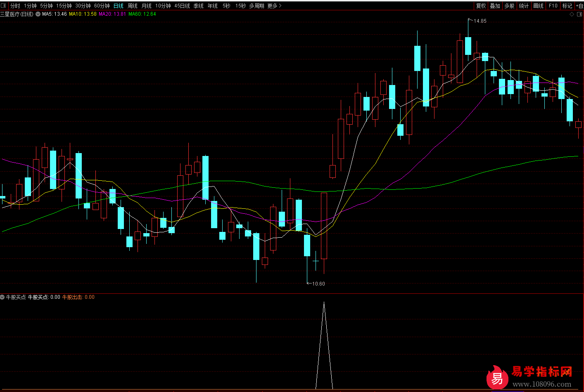
Task: Select the 5分钟 period tab
Action: point(46,6)
